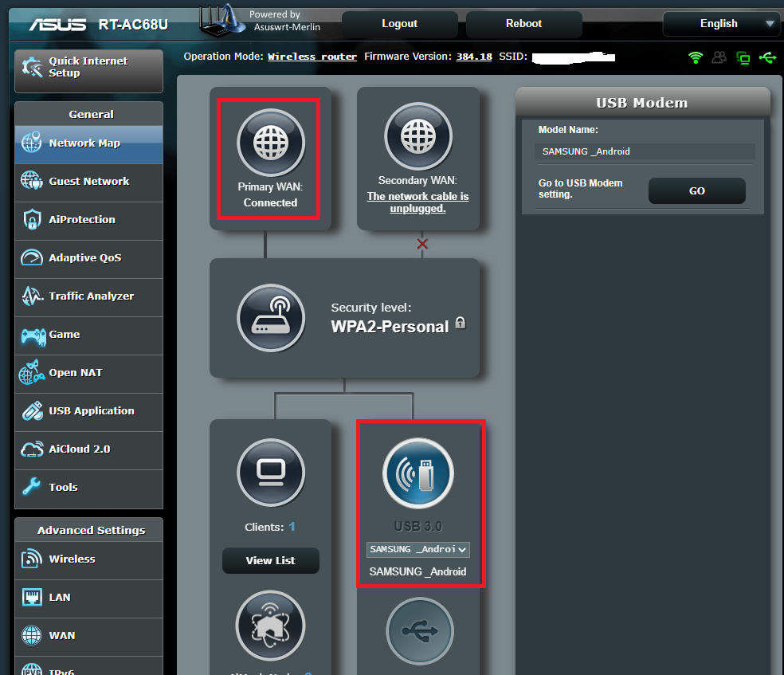Click the Adaptive QoS gauge icon
Viewport: 784px width, 675px height.
coord(32,257)
